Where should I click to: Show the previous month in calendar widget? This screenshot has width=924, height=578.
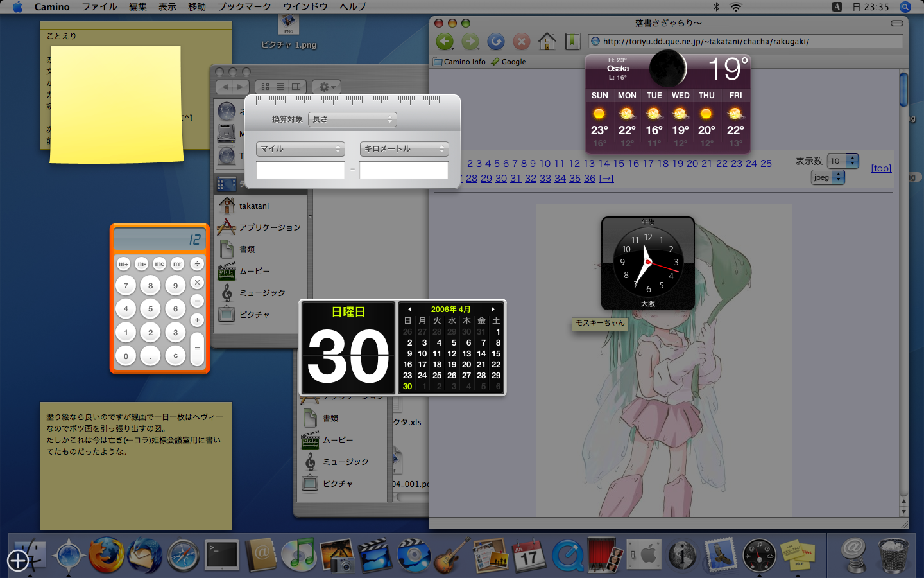(x=410, y=310)
